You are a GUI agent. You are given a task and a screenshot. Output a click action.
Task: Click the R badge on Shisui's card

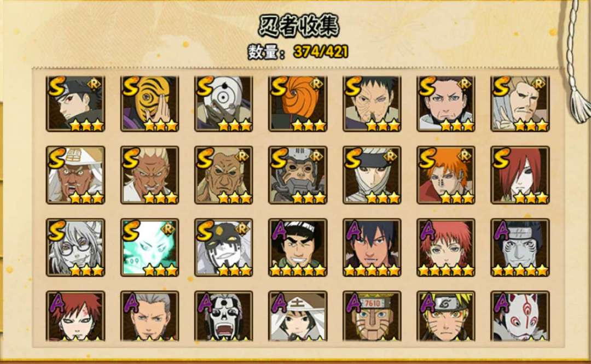(94, 85)
